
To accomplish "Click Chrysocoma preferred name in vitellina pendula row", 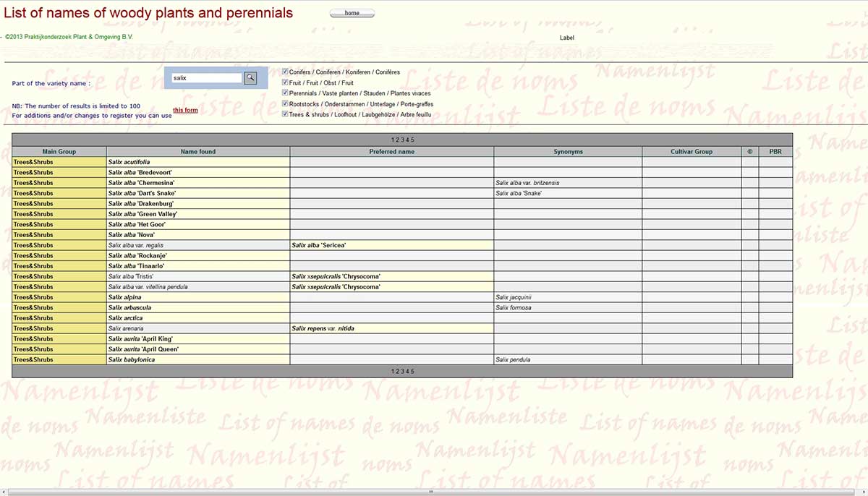I will pos(336,287).
